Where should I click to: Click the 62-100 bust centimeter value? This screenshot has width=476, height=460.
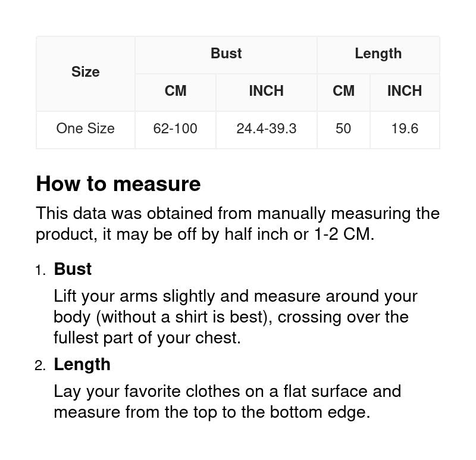176,129
